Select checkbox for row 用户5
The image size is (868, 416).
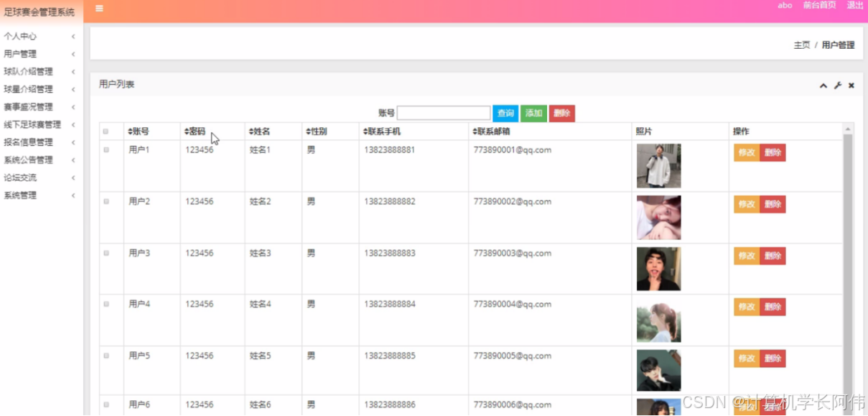[x=106, y=356]
